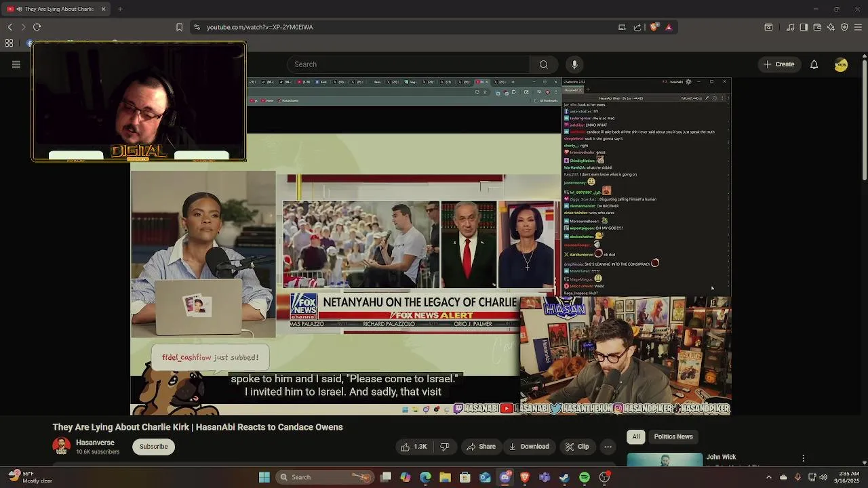Share this page via the share icon
The height and width of the screenshot is (488, 868).
(637, 27)
